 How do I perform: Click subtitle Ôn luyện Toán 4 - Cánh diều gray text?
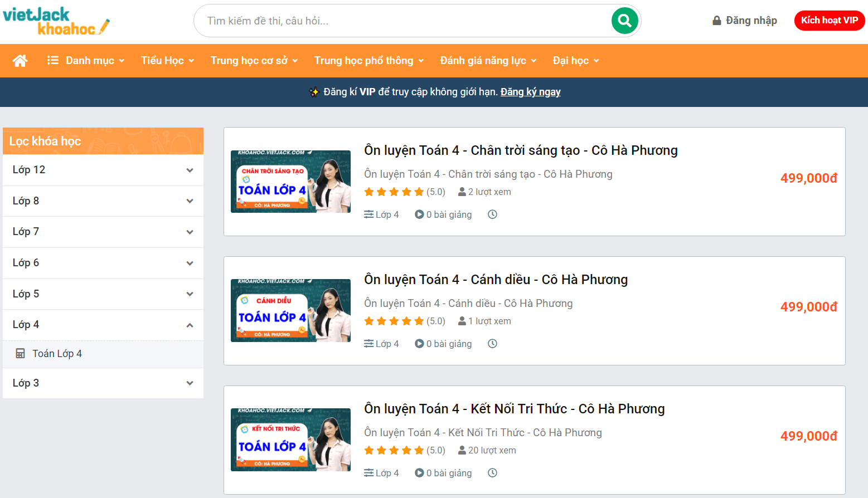pyautogui.click(x=468, y=303)
